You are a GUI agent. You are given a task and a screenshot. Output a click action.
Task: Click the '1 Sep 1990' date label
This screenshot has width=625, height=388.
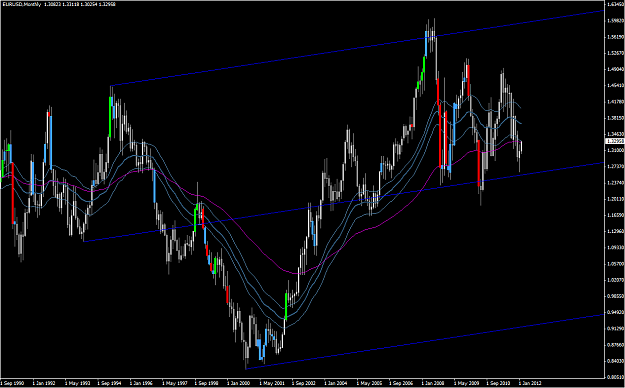tap(13, 383)
